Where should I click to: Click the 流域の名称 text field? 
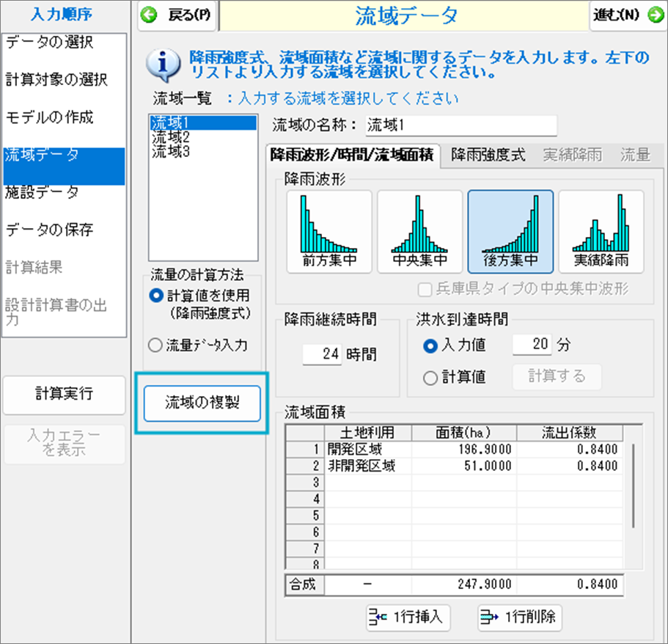[x=460, y=125]
